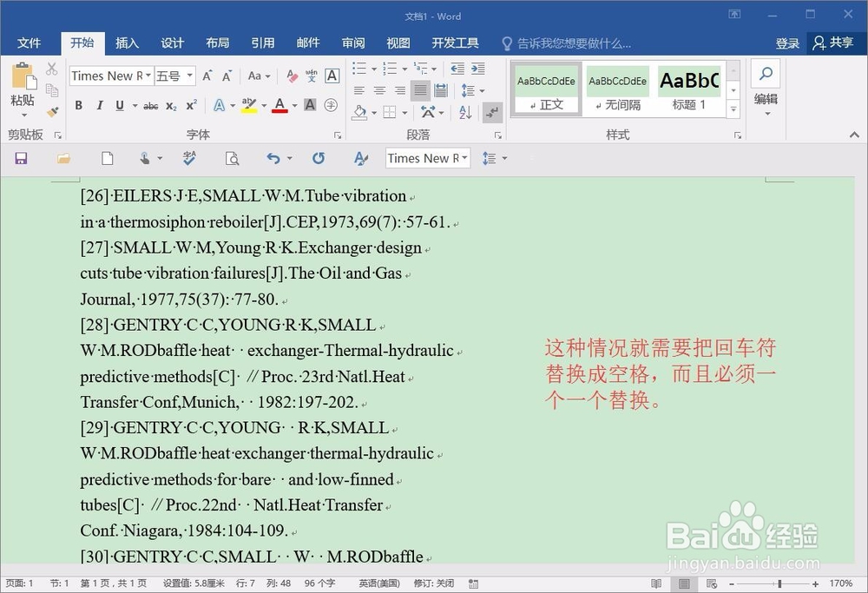Click the 96 个字 word count indicator
Viewport: 868px width, 593px height.
[320, 583]
